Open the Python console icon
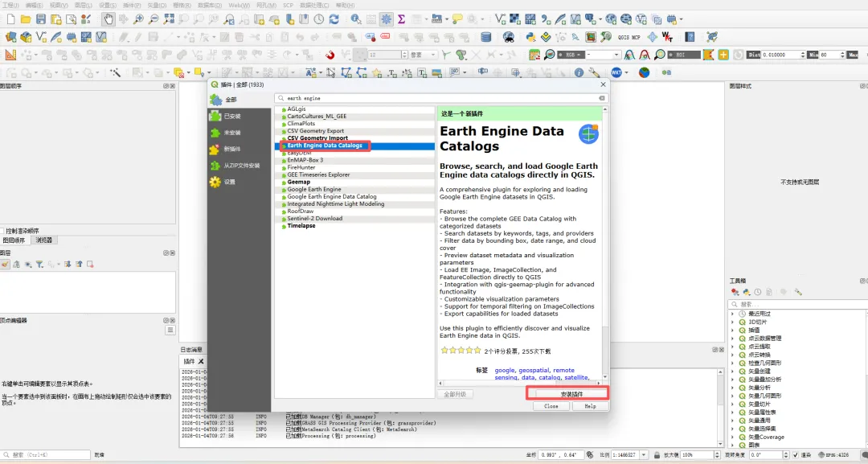The height and width of the screenshot is (464, 868). click(x=531, y=37)
